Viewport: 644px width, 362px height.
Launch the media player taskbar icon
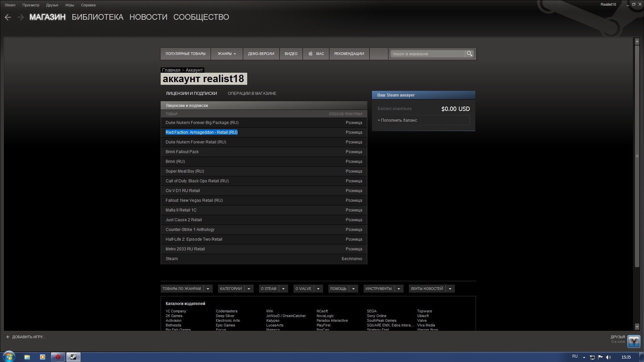pyautogui.click(x=43, y=357)
